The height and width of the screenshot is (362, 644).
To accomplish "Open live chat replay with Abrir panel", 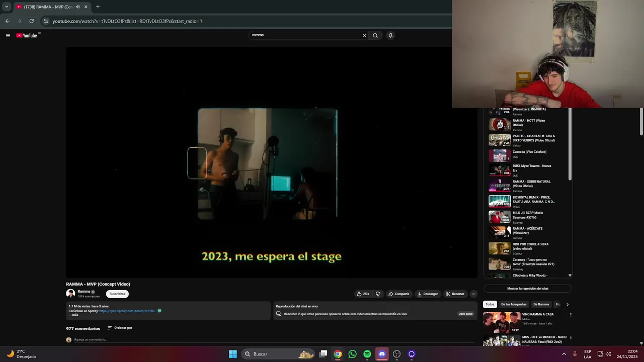I will (465, 314).
